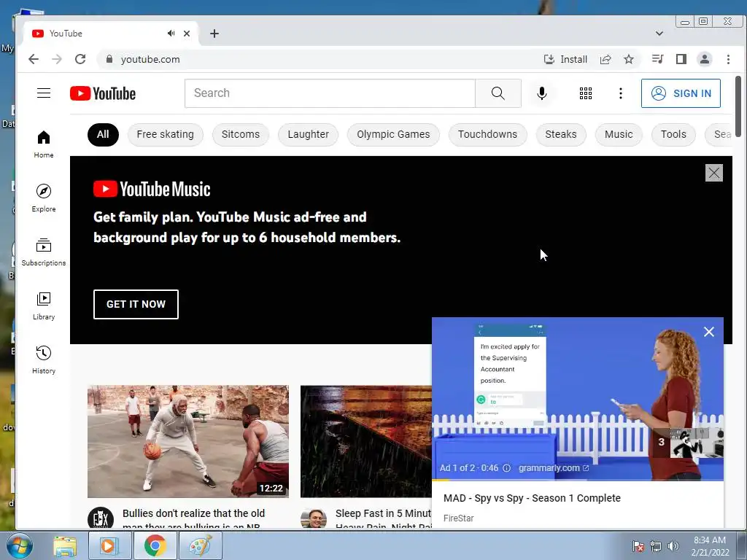
Task: Open the YouTube apps grid
Action: (x=586, y=93)
